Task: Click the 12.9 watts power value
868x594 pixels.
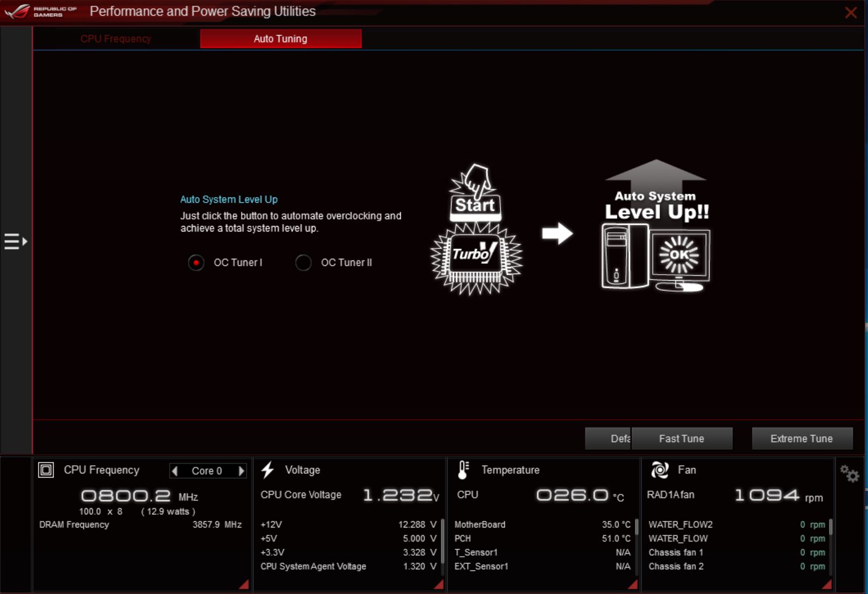Action: click(168, 512)
